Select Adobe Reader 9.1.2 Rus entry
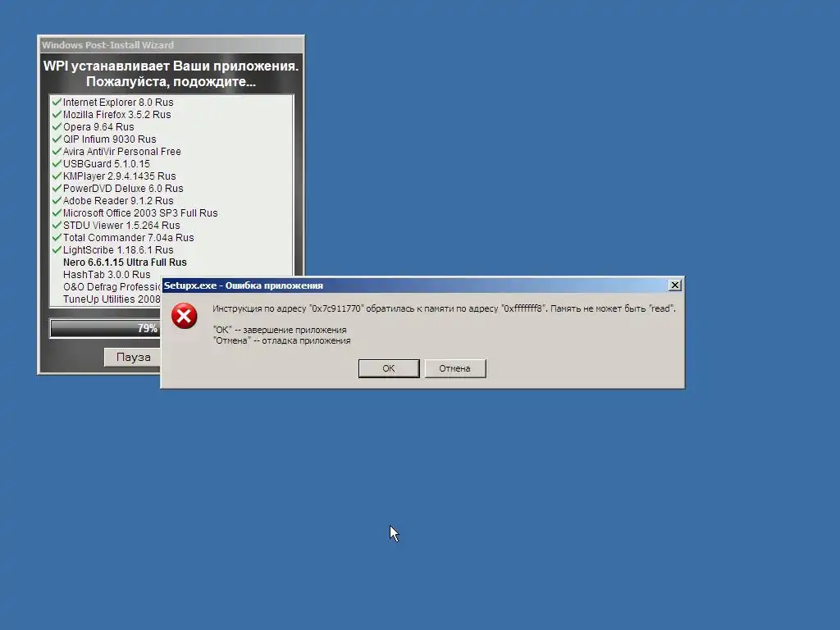This screenshot has height=630, width=840. click(118, 201)
